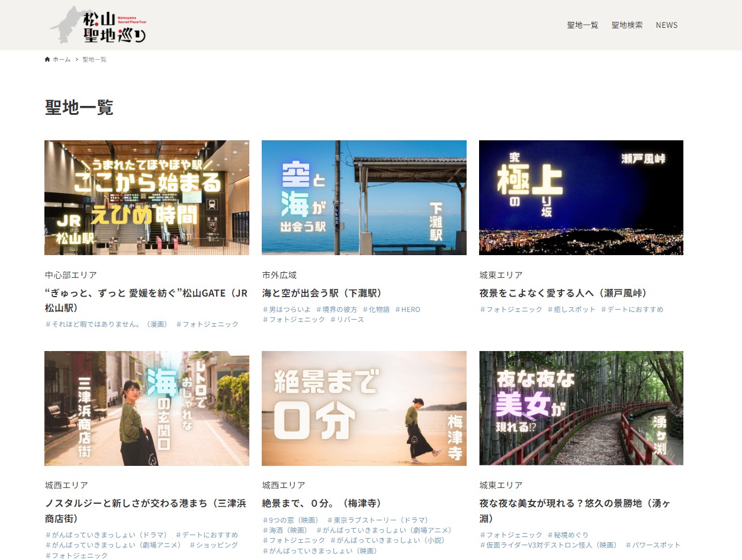Select #フォトジェニック tag on the 下灘駅 card
Screen dimensions: 742x560
(x=294, y=320)
